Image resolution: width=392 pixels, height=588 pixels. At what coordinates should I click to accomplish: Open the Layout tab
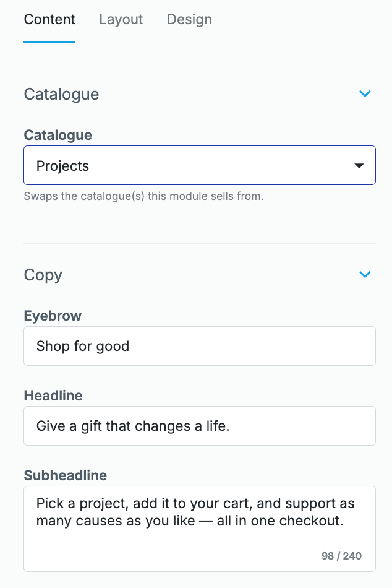[x=121, y=20]
